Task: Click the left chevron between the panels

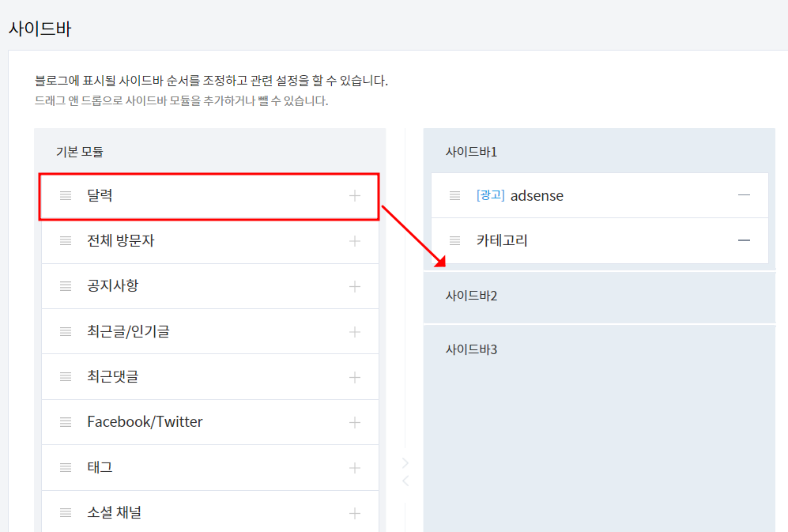Action: pos(405,480)
